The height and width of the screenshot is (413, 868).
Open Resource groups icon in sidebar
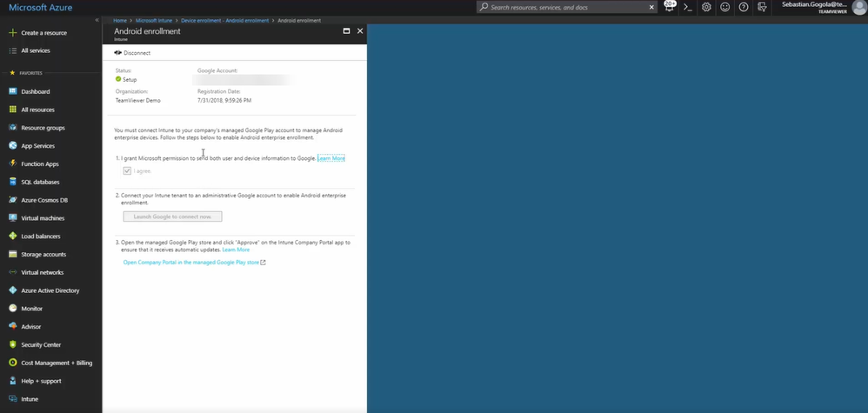13,127
